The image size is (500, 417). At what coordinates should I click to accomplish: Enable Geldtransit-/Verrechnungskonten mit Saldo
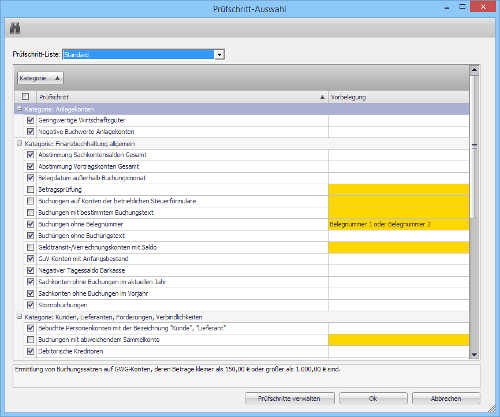pyautogui.click(x=30, y=247)
